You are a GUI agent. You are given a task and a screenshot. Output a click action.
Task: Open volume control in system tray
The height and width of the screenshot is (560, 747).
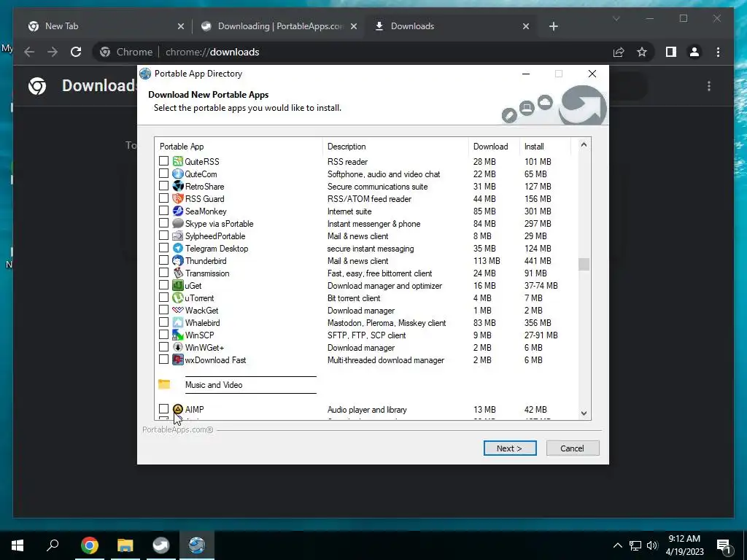(652, 545)
